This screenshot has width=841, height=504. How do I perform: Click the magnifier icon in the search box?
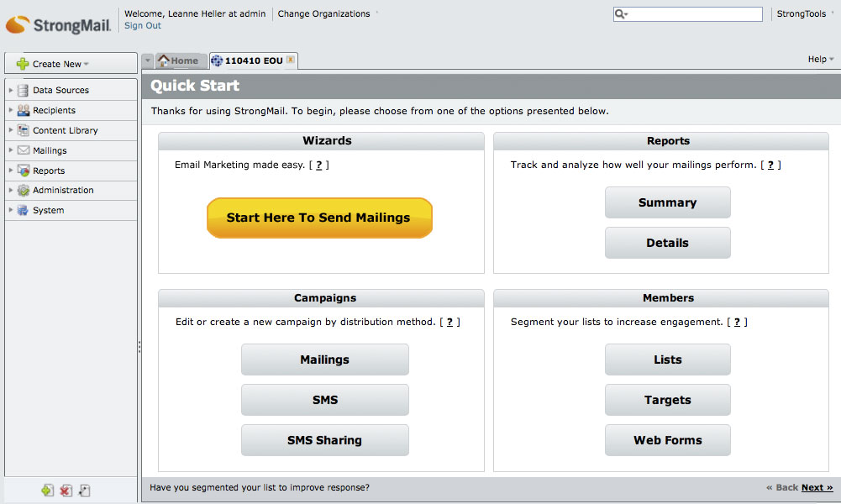tap(621, 14)
